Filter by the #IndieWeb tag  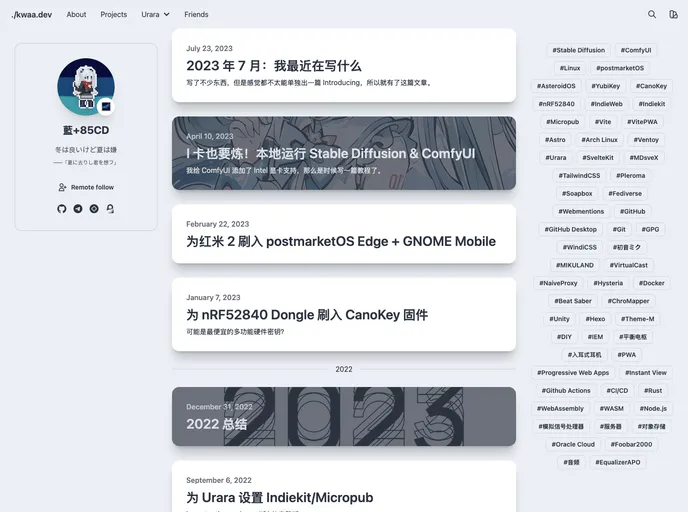coord(606,104)
